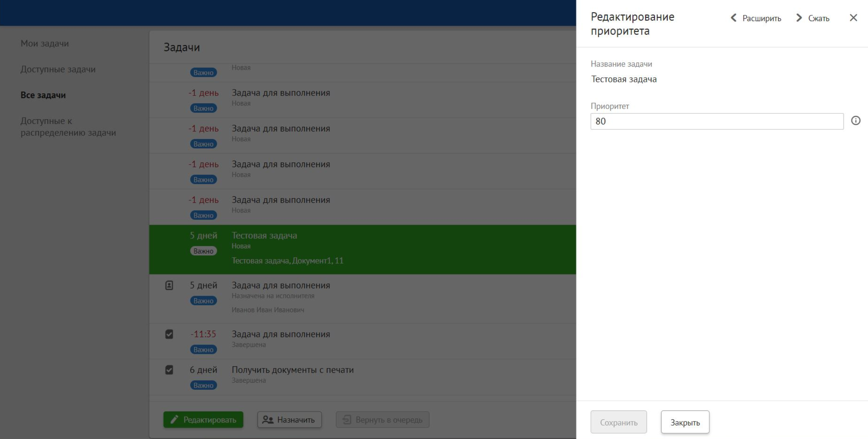
Task: Click the priority info icon
Action: (x=856, y=121)
